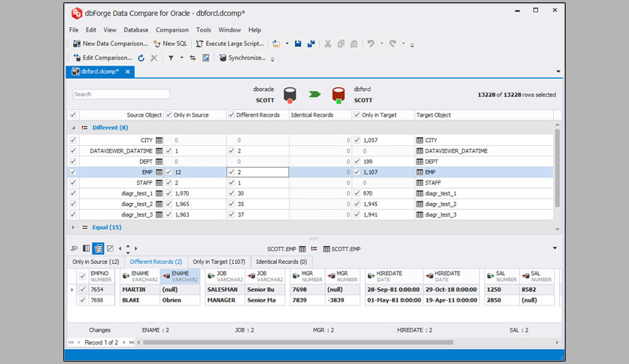The height and width of the screenshot is (364, 629).
Task: Switch to the Only in Target (1107) tab
Action: [219, 262]
